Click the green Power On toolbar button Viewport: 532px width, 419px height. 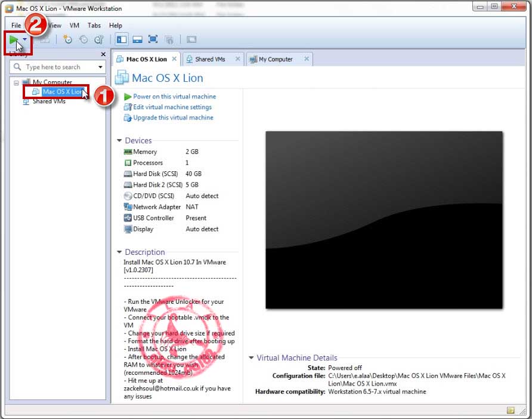[x=14, y=40]
